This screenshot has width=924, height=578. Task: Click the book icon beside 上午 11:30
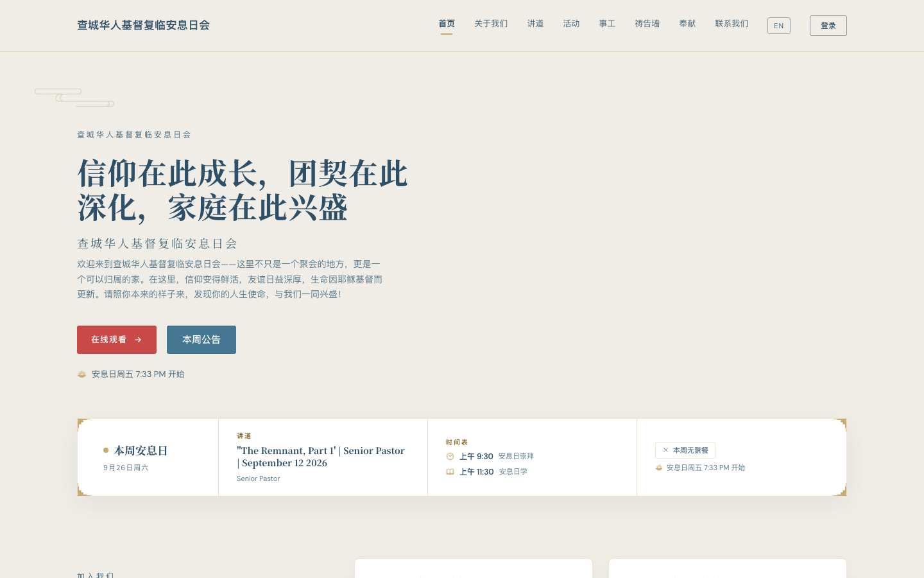click(450, 471)
